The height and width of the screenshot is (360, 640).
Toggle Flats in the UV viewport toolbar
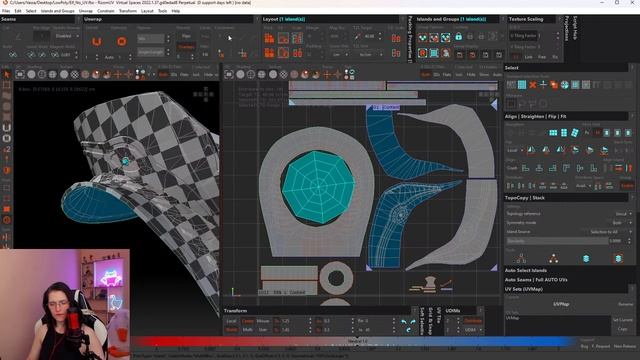tap(447, 75)
